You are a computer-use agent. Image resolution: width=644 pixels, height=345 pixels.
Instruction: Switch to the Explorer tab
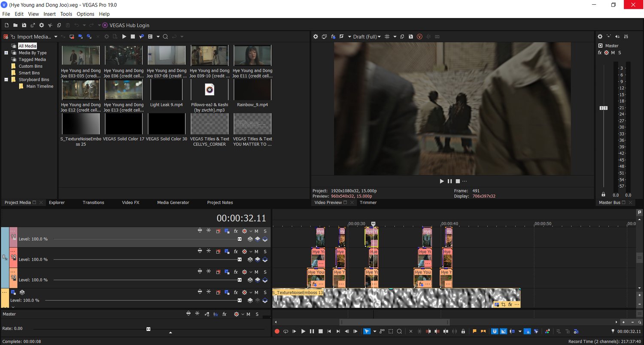(x=57, y=203)
